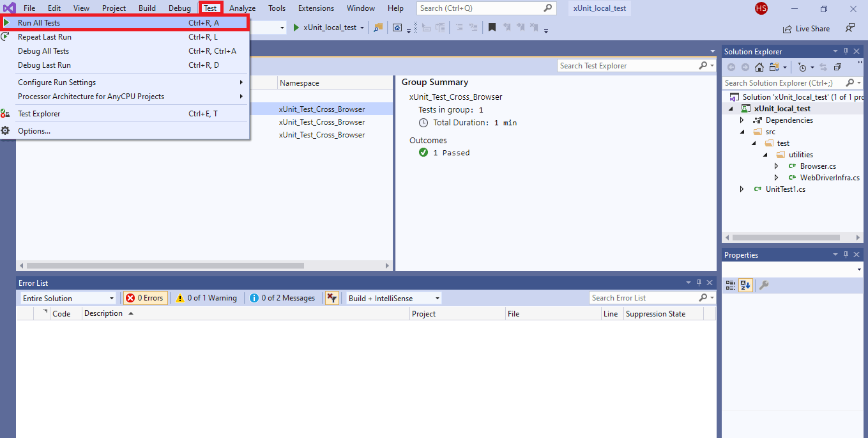868x438 pixels.
Task: Collapse the src folder node
Action: click(x=742, y=132)
